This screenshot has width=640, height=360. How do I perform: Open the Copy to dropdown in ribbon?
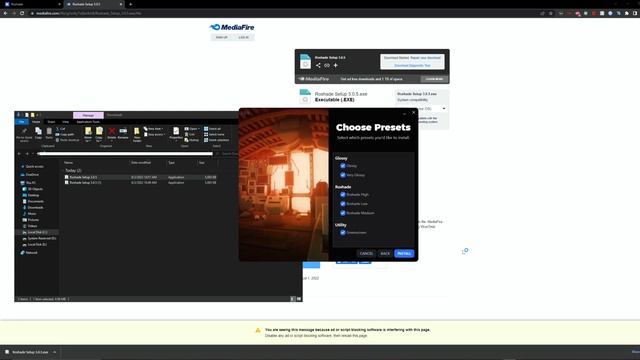(99, 134)
